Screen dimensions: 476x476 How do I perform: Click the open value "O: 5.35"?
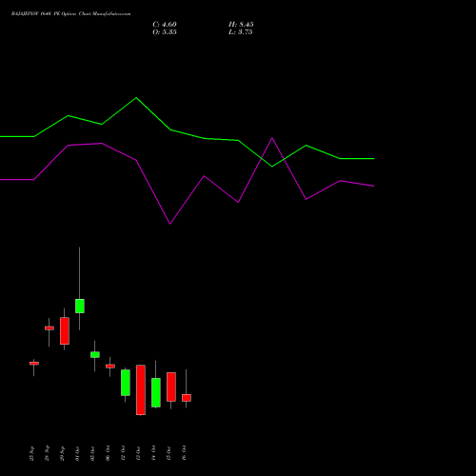(165, 32)
